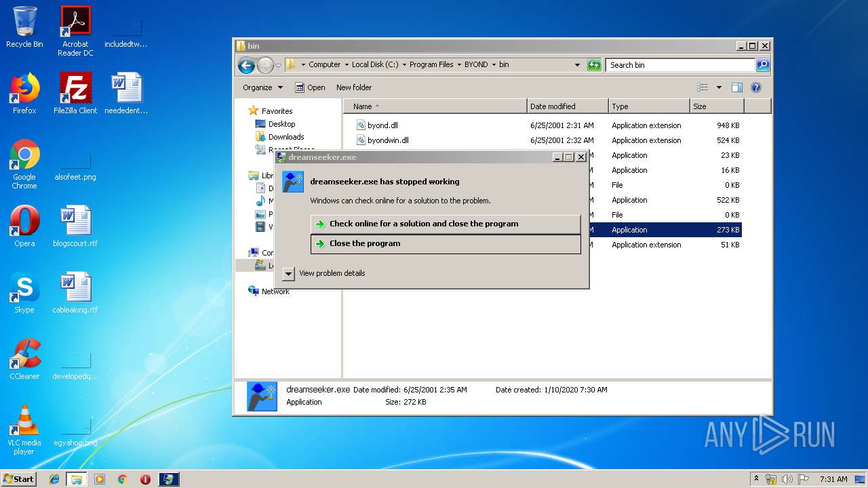Click the Explorer Forward arrow button
The height and width of the screenshot is (488, 868).
click(x=265, y=65)
